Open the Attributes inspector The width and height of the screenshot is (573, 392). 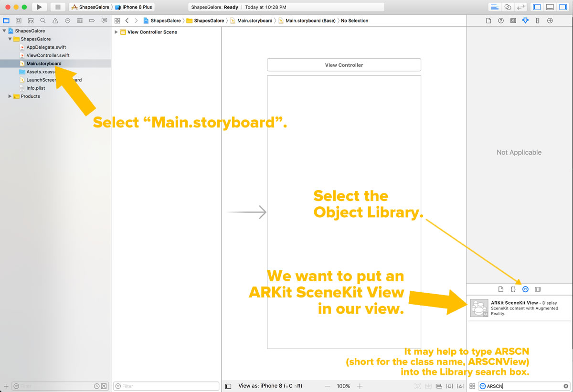point(525,21)
